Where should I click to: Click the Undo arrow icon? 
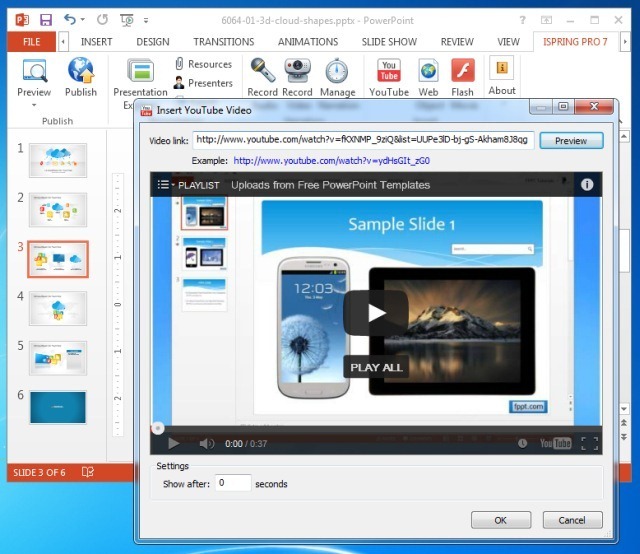(70, 19)
